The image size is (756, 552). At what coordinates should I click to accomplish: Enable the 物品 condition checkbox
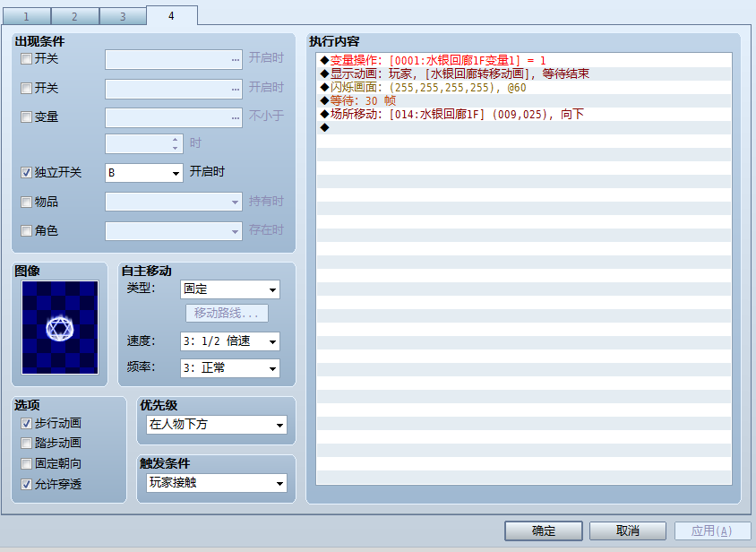pos(27,202)
